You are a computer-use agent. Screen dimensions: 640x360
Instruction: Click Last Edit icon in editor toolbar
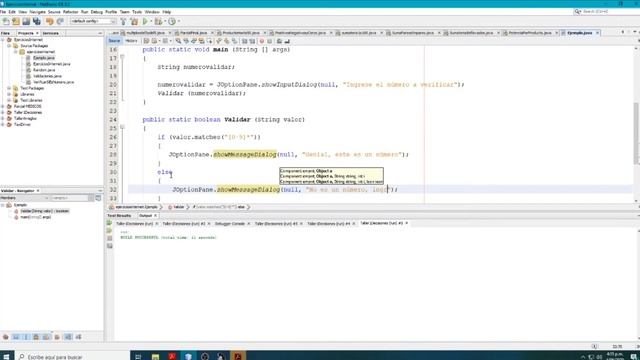coord(147,41)
